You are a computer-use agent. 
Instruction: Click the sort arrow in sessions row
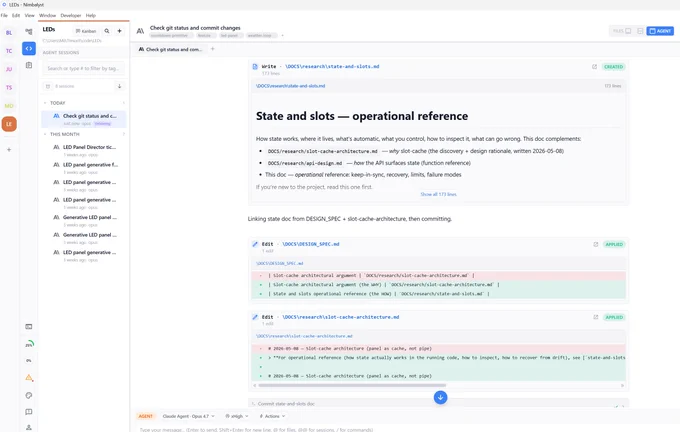[119, 86]
